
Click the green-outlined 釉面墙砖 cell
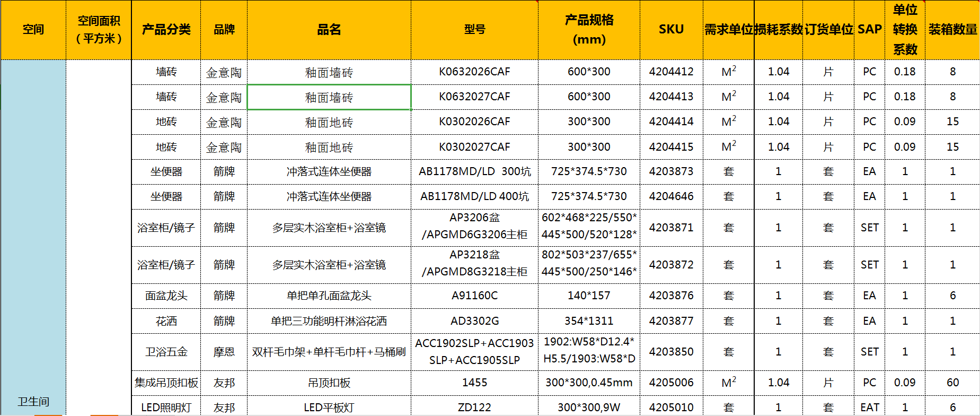[329, 97]
